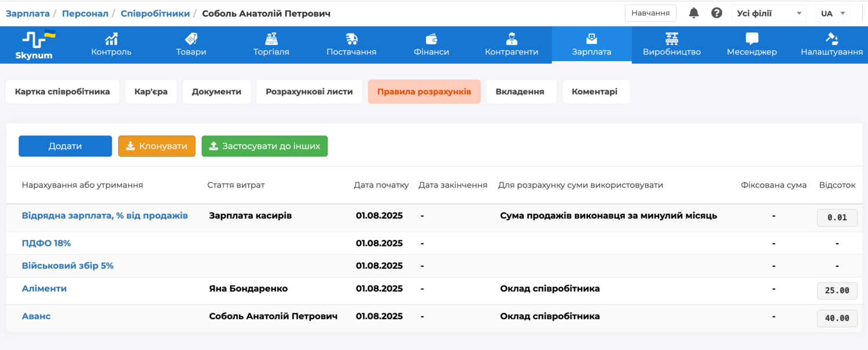The image size is (868, 350).
Task: Go to Торгівля cash register icon
Action: coord(271,39)
